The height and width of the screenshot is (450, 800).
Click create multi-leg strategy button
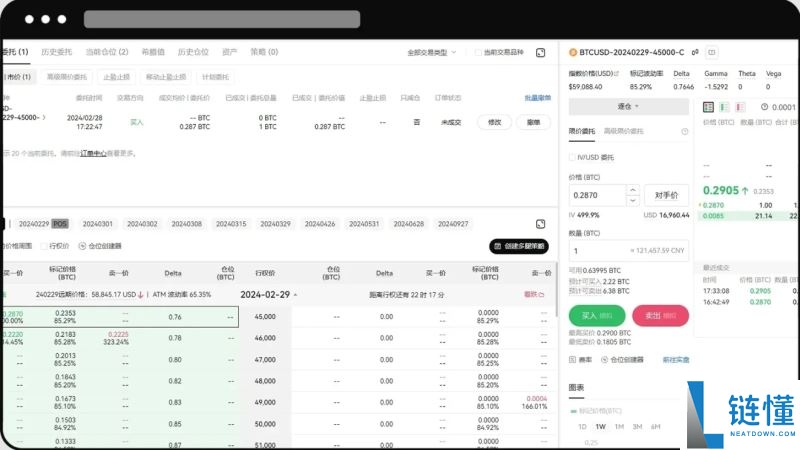pyautogui.click(x=519, y=246)
